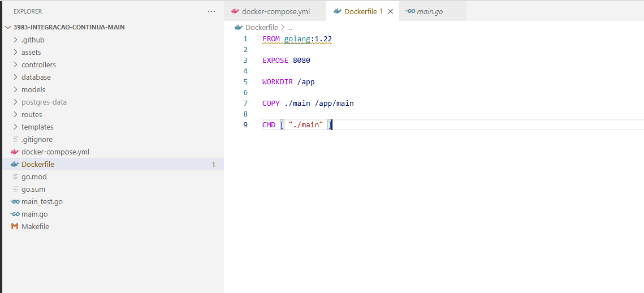Click whale icon on docker-compose.yml tab
Image resolution: width=644 pixels, height=293 pixels.
[x=235, y=11]
